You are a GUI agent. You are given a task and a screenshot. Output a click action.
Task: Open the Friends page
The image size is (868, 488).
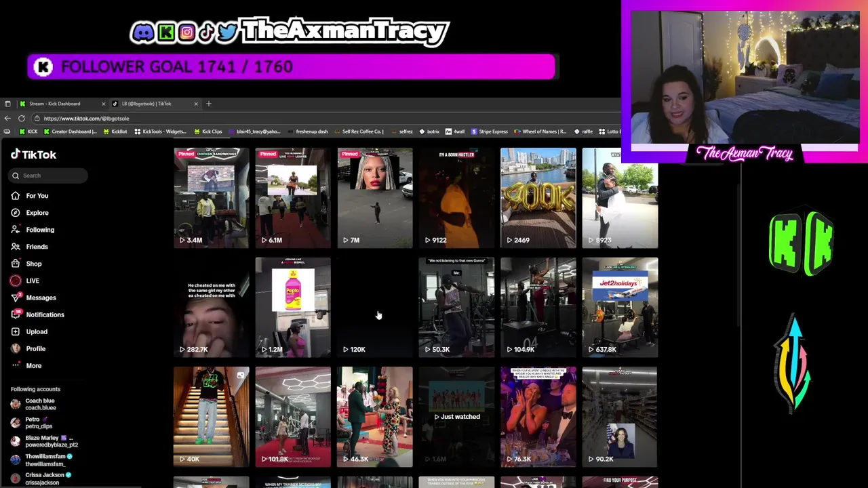pyautogui.click(x=30, y=247)
